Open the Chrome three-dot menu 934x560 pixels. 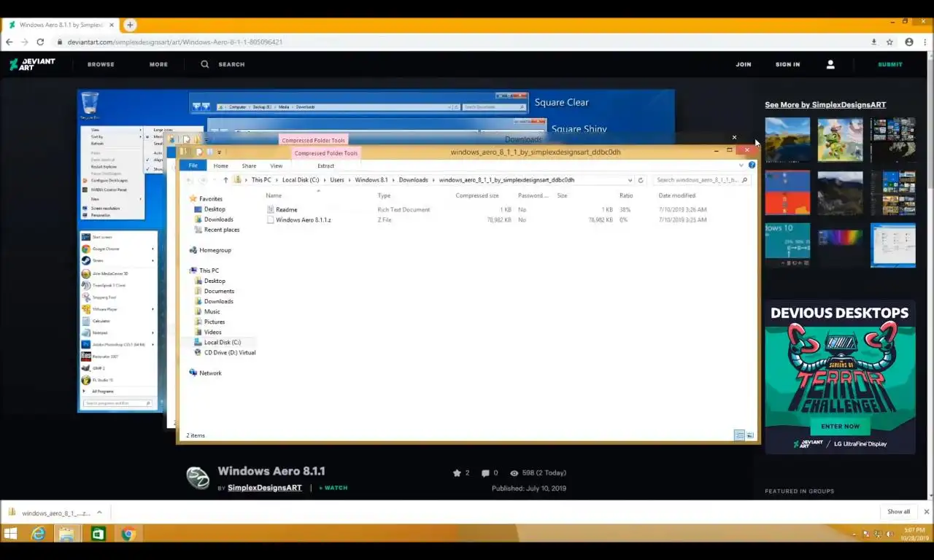click(924, 42)
